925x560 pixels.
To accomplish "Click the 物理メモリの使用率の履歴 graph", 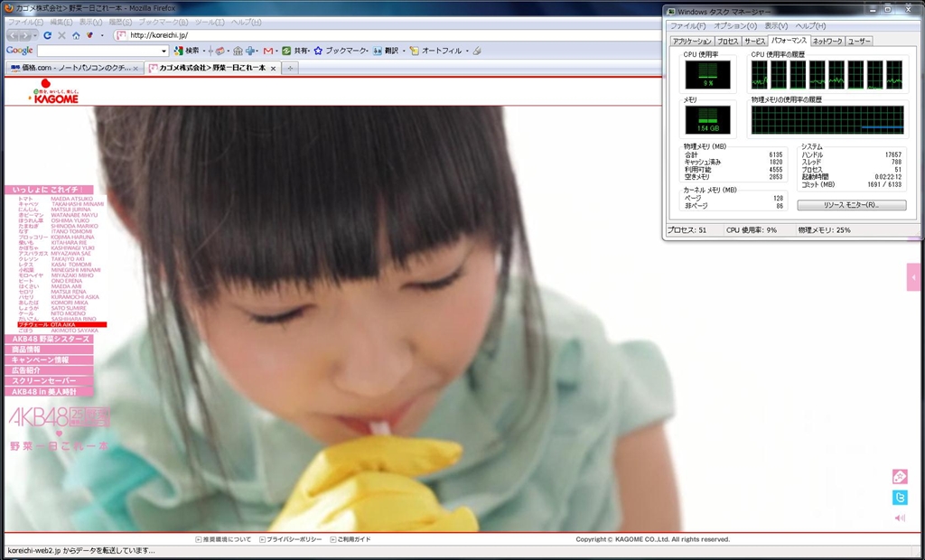I will (x=827, y=120).
